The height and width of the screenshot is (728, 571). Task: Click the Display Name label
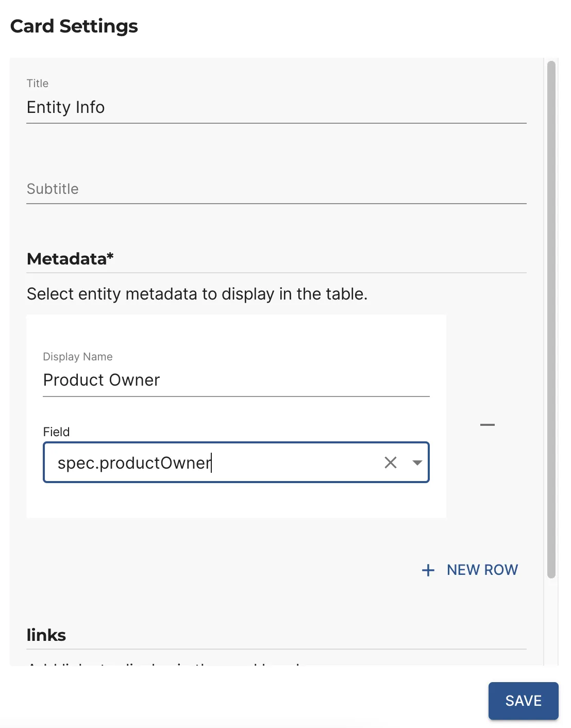[x=78, y=357]
